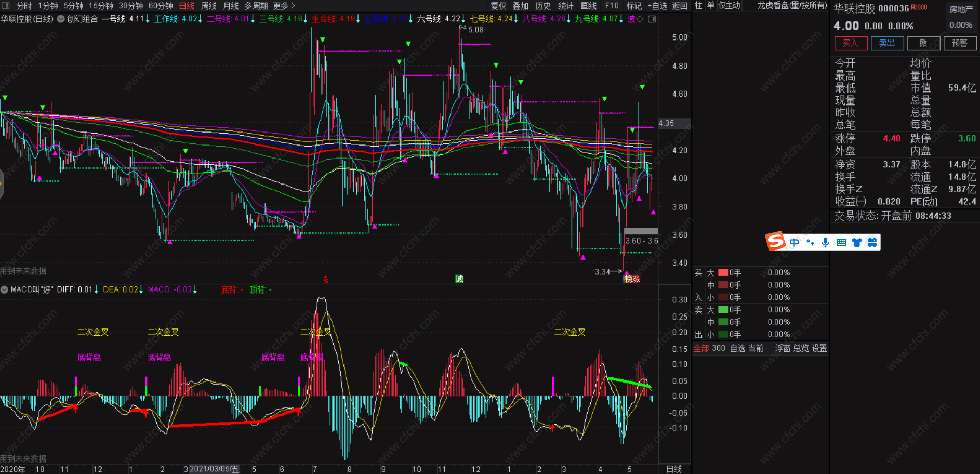The height and width of the screenshot is (474, 980).
Task: Click the 浮窗 floating window option
Action: (783, 348)
